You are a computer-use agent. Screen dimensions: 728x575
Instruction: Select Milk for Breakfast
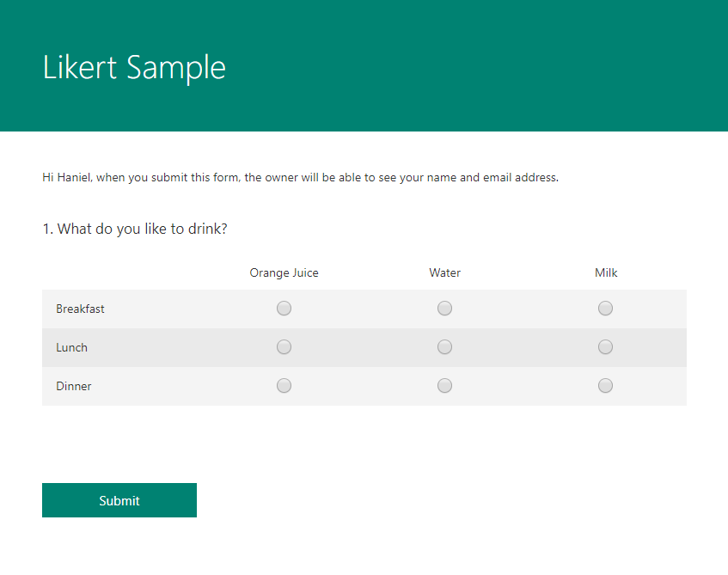pos(605,308)
